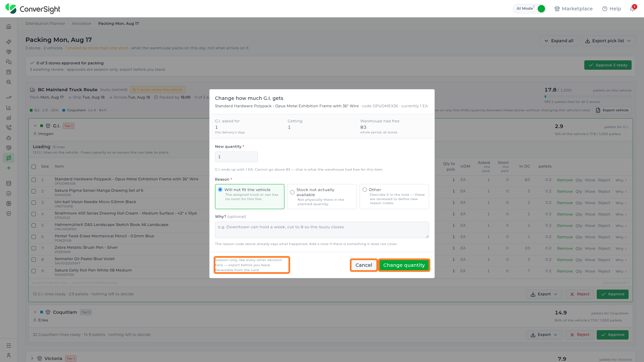644x362 pixels.
Task: Toggle AI Mode switch
Action: [541, 9]
